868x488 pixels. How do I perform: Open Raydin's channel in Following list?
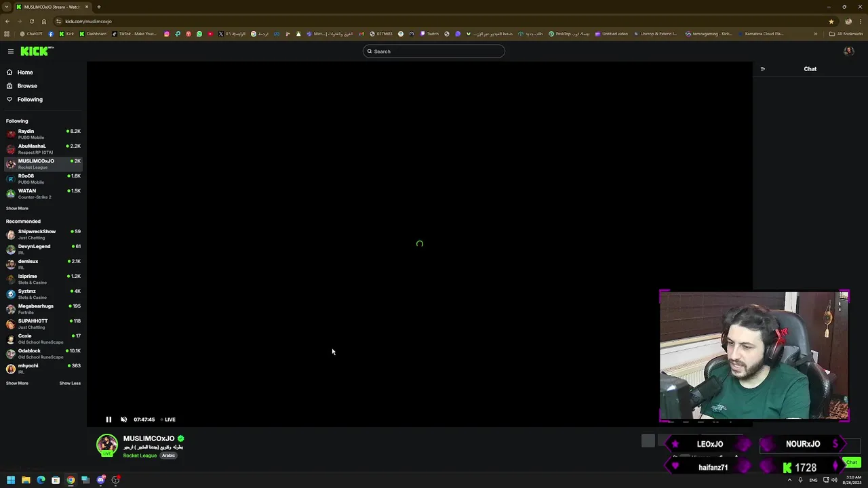43,134
